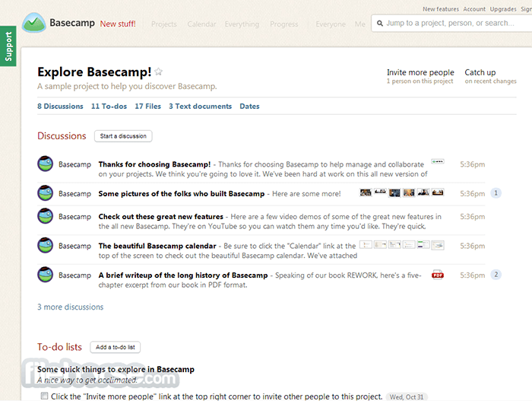Open last calendar screenshot thumbnail

(x=438, y=245)
